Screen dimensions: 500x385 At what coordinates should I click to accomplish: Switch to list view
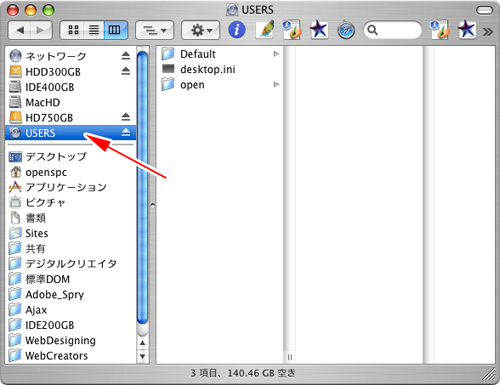(x=94, y=30)
